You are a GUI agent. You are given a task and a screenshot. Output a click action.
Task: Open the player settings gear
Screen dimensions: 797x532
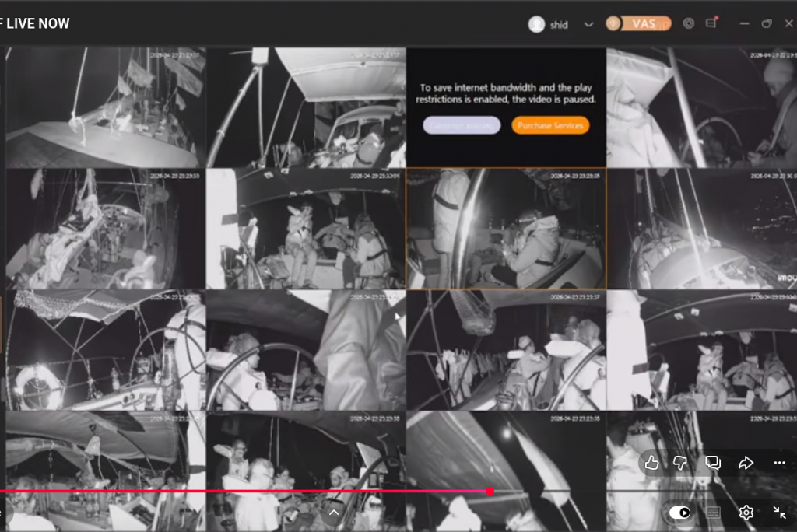point(746,513)
